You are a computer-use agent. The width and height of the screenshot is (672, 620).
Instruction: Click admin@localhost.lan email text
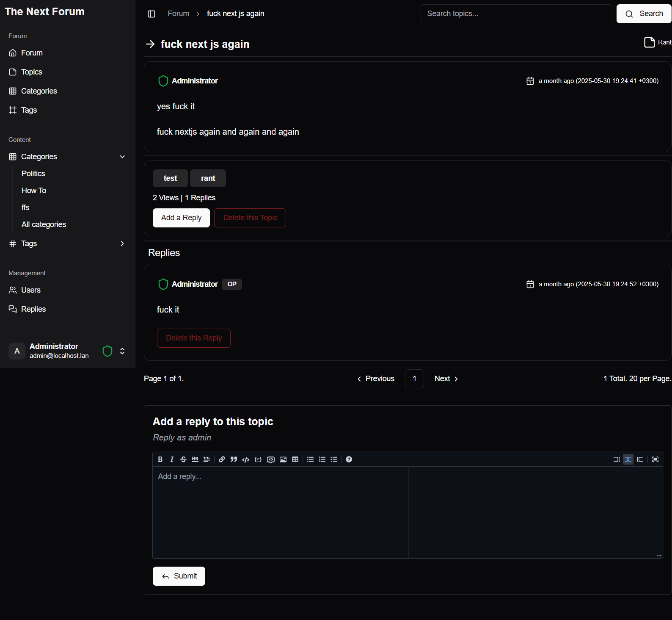(59, 356)
